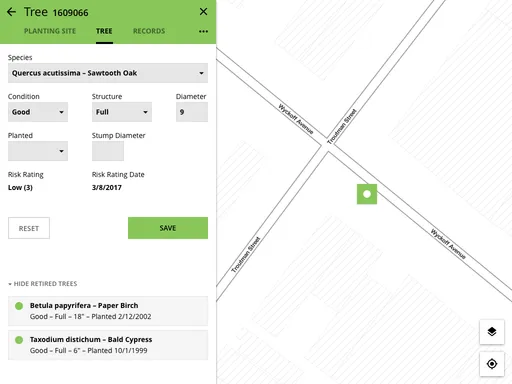512x384 pixels.
Task: Select retired tree Taxodium distichum Bald Cypress
Action: click(x=108, y=345)
